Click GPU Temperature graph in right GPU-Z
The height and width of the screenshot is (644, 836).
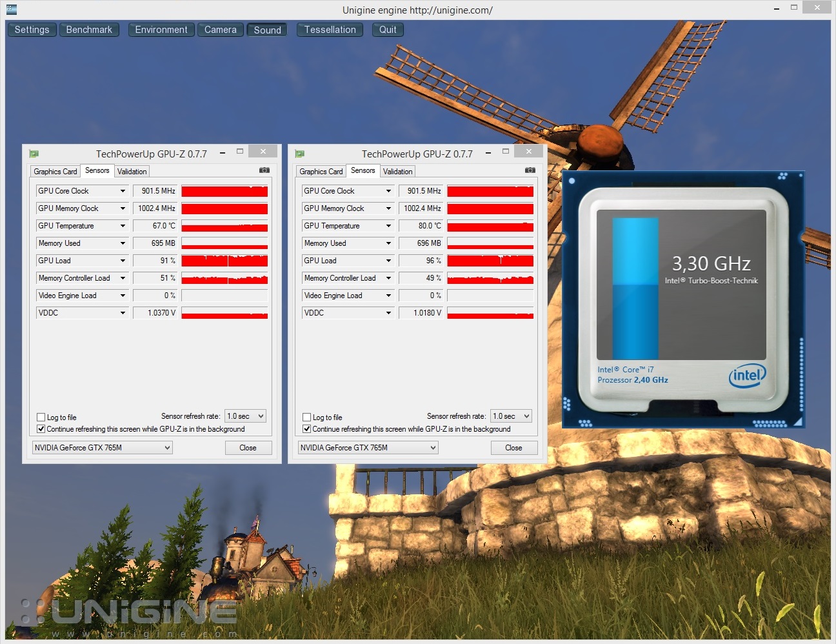(x=490, y=226)
